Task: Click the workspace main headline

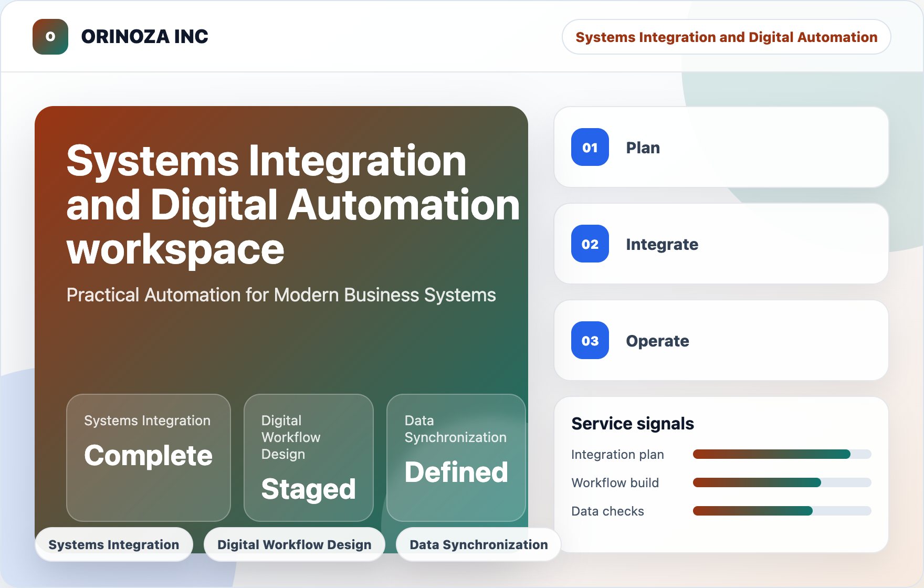Action: (x=293, y=204)
